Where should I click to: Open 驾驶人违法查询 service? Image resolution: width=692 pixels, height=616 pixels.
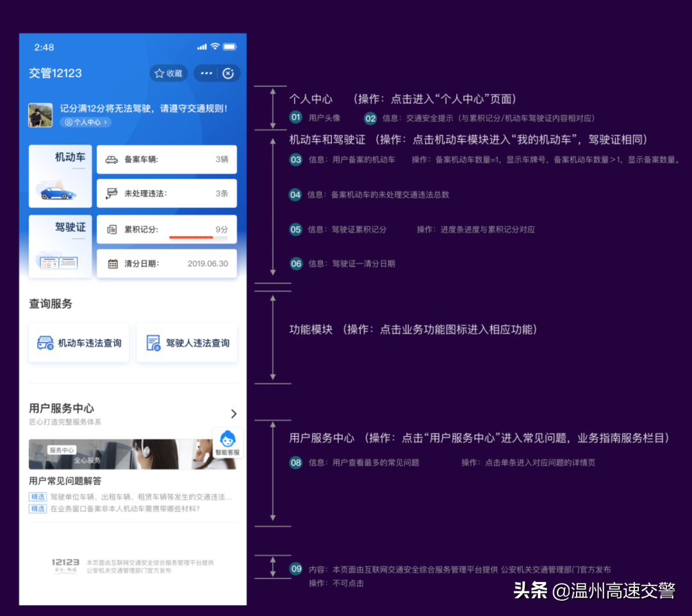pos(186,343)
